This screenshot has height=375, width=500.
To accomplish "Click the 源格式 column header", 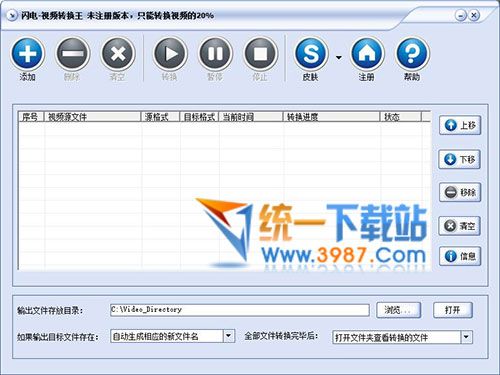I will [x=160, y=117].
